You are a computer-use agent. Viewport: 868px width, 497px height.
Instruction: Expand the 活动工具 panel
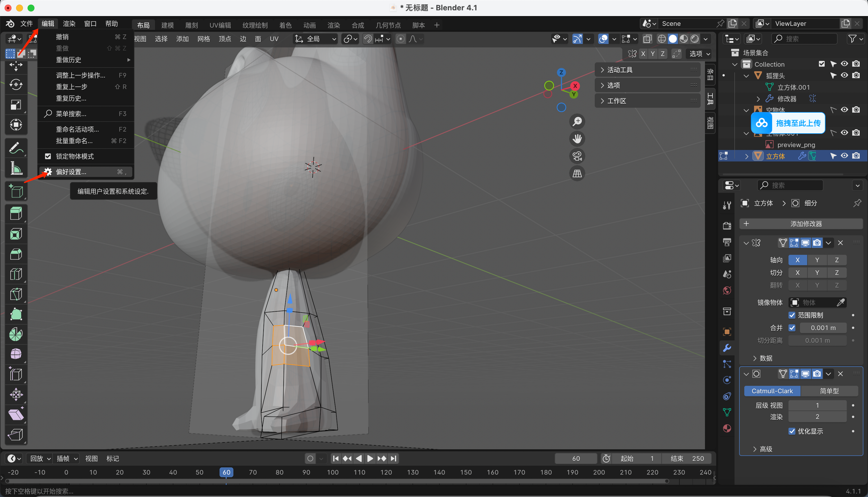(x=620, y=70)
